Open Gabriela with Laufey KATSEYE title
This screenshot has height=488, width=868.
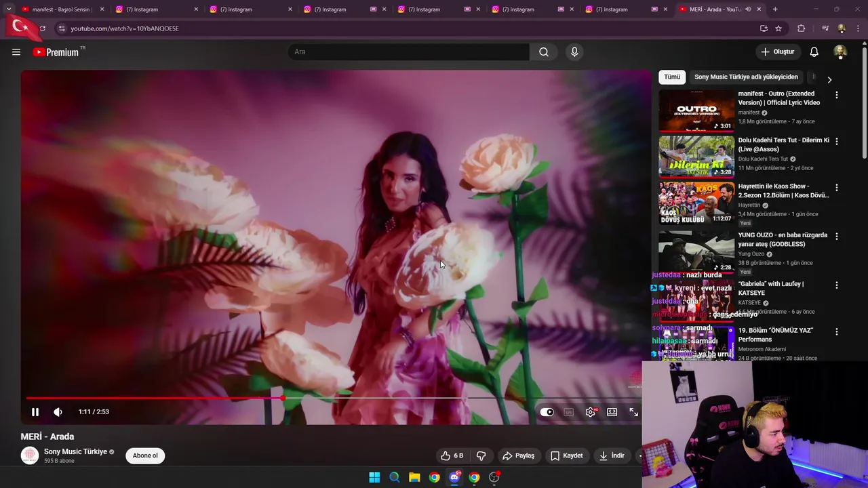(771, 288)
